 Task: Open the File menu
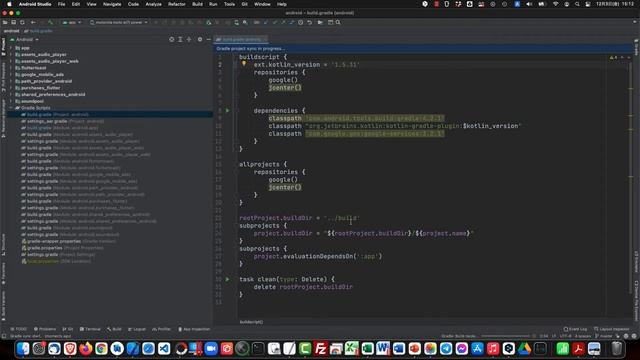[x=61, y=4]
